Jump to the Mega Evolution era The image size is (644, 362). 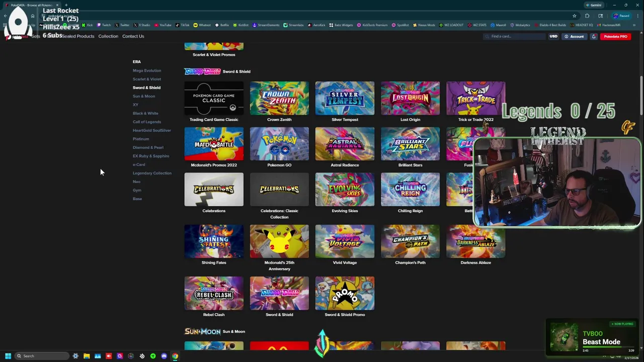[147, 70]
